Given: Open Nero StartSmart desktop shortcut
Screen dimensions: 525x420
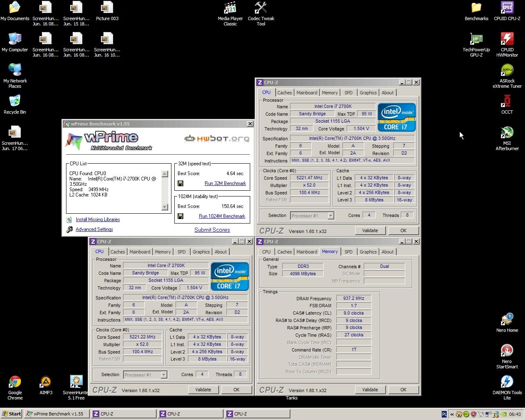Looking at the screenshot, I should point(507,357).
